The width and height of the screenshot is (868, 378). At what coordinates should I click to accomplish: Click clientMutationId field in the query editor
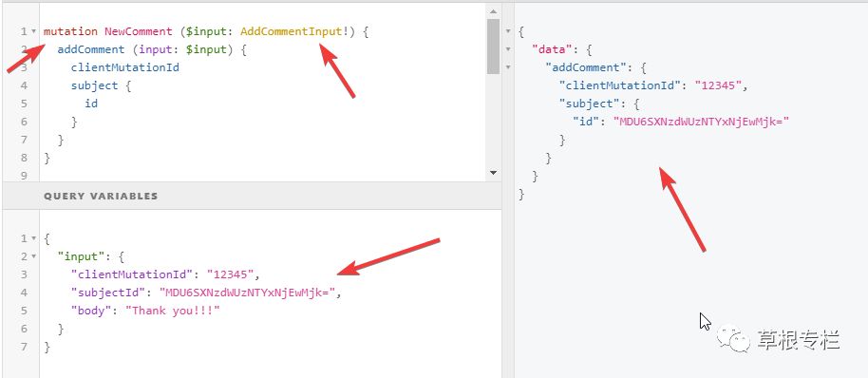[125, 67]
